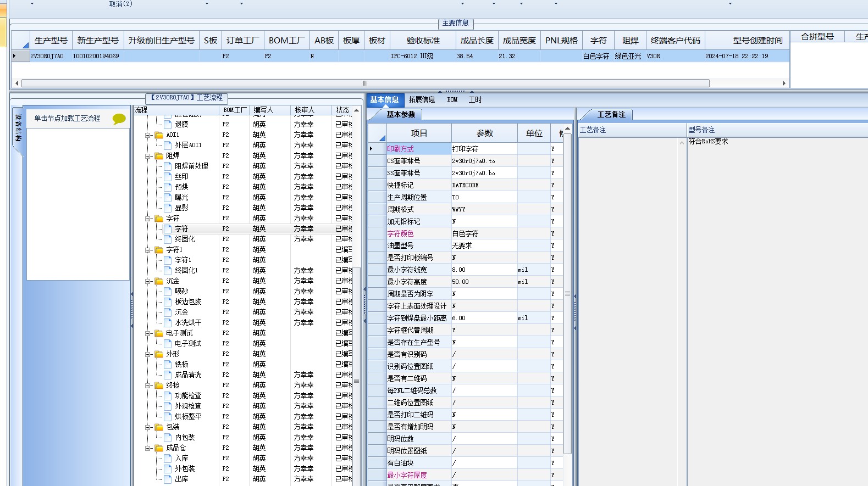
Task: Click the document icon beside 丝印
Action: 168,177
